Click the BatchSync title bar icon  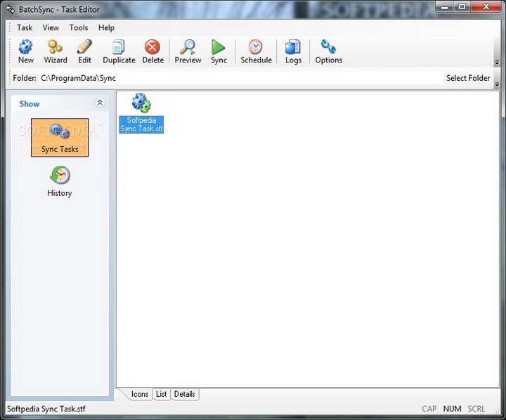[x=10, y=9]
